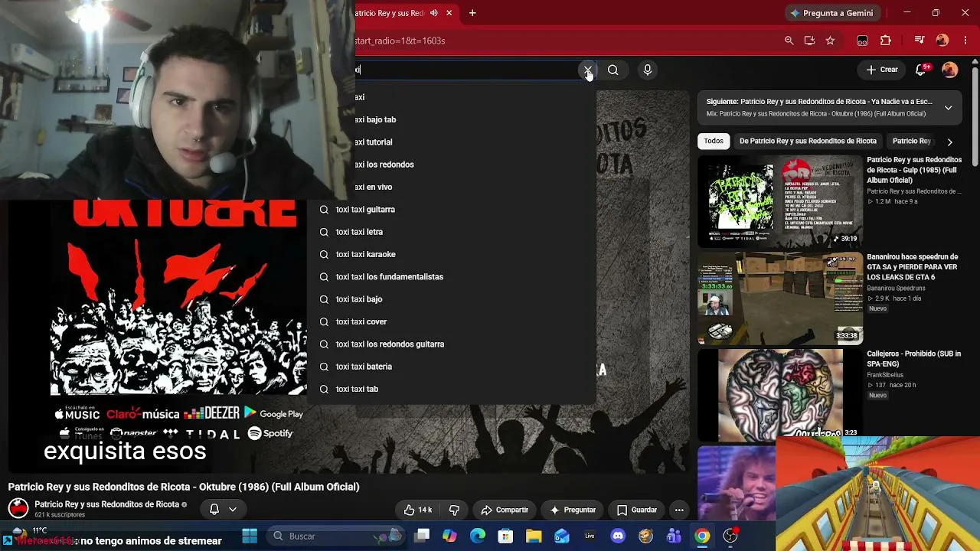The image size is (980, 551).
Task: Dislike the Oktubre video
Action: 454,510
